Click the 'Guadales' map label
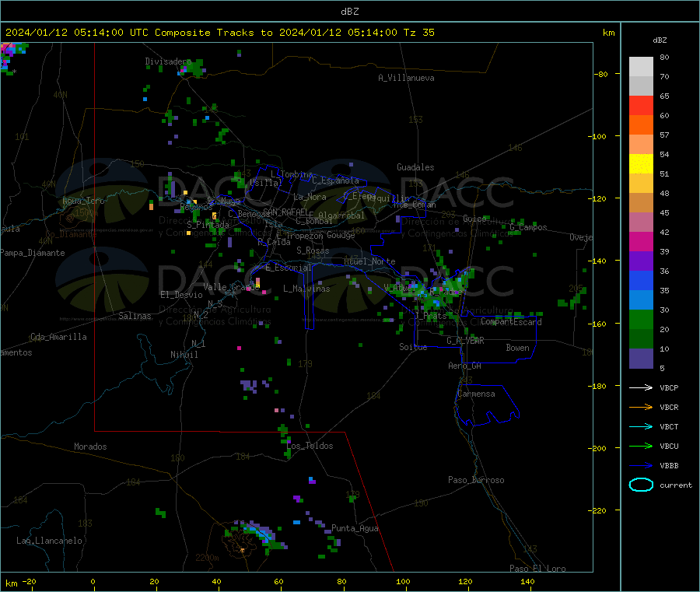Image resolution: width=700 pixels, height=592 pixels. 415,167
